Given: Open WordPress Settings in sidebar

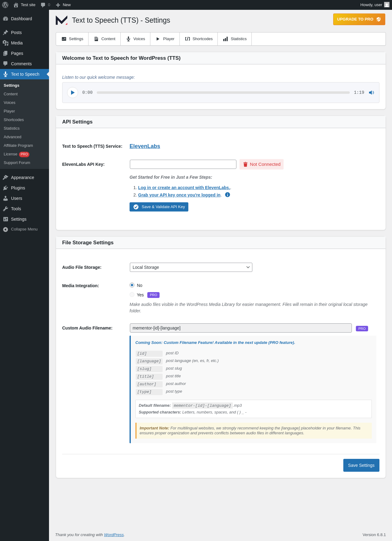Looking at the screenshot, I should [24, 219].
